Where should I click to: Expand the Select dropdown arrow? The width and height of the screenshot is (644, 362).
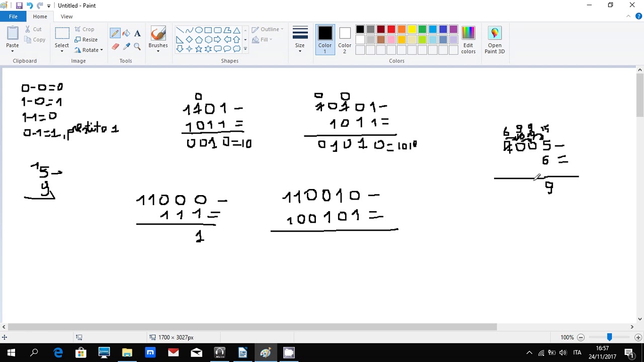tap(62, 51)
